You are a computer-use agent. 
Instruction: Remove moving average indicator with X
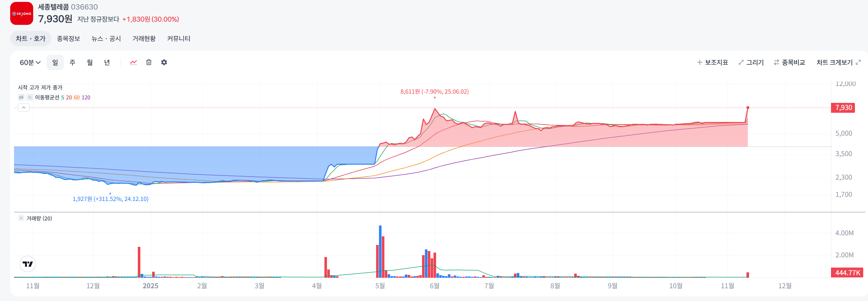pyautogui.click(x=30, y=97)
